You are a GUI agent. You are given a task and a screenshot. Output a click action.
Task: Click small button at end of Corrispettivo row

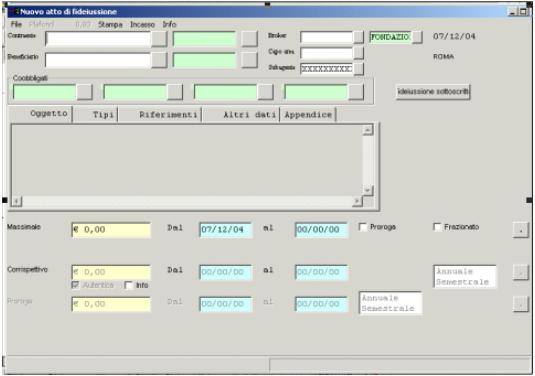(x=521, y=272)
